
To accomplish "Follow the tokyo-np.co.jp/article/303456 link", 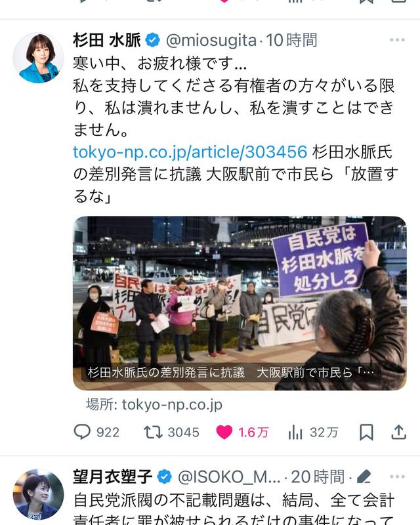I will pyautogui.click(x=190, y=152).
